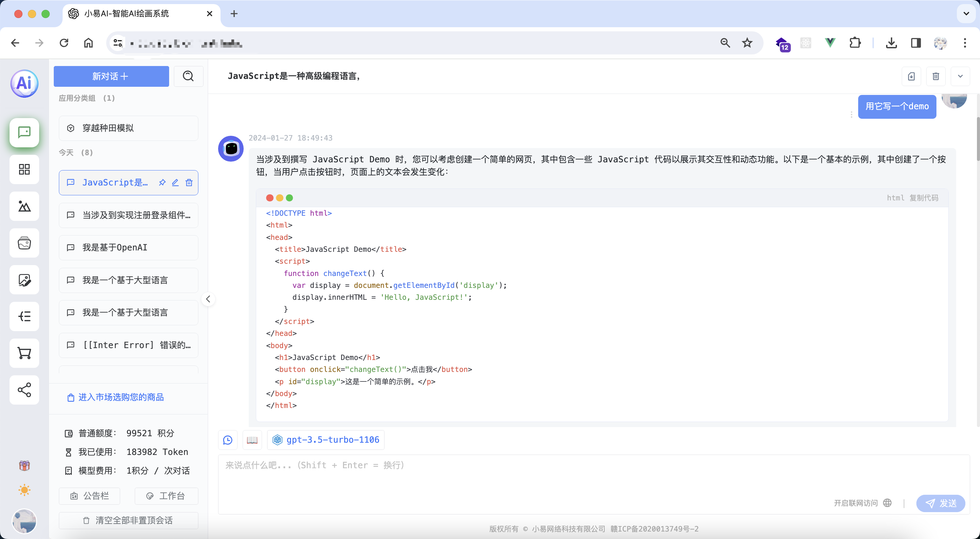The image size is (980, 539).
Task: Toggle the chat history context clock button
Action: pos(228,440)
